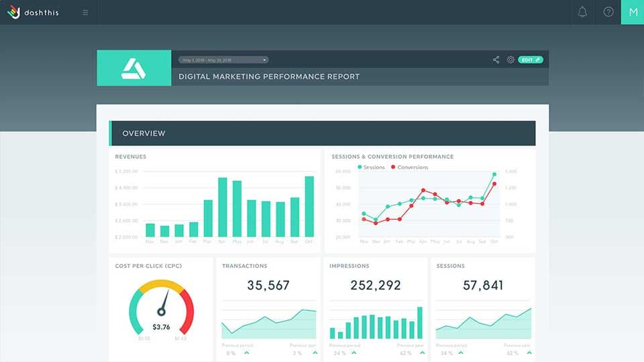Click the Sessions & Conversion Performance title
644x362 pixels.
pyautogui.click(x=392, y=157)
